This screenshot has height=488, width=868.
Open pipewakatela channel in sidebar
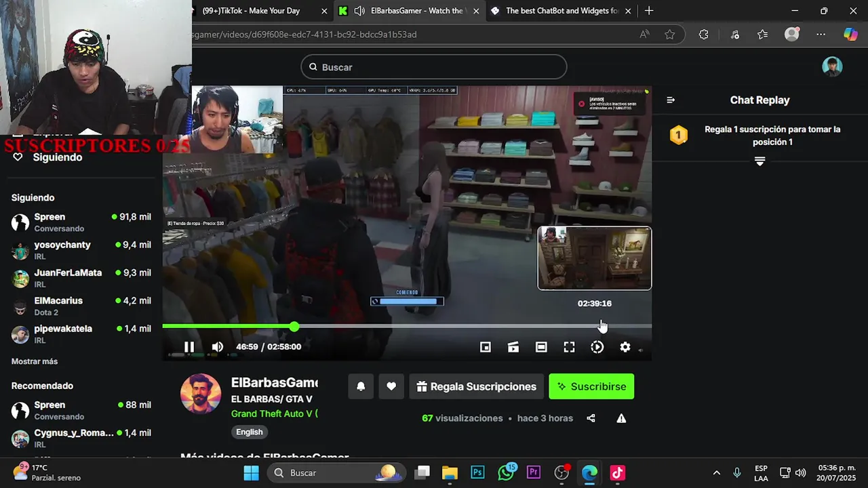81,334
